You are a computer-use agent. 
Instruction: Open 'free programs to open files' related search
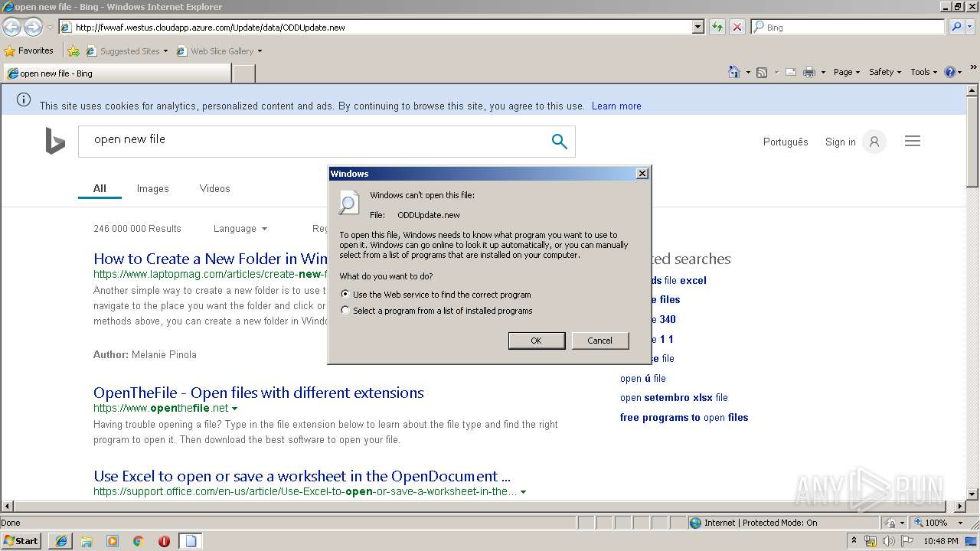point(684,417)
